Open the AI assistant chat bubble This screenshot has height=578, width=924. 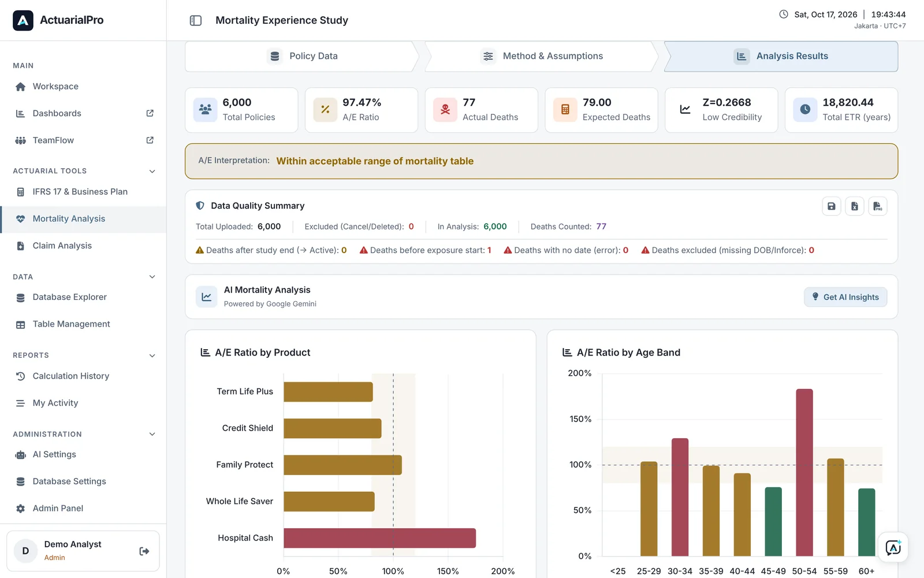tap(893, 547)
